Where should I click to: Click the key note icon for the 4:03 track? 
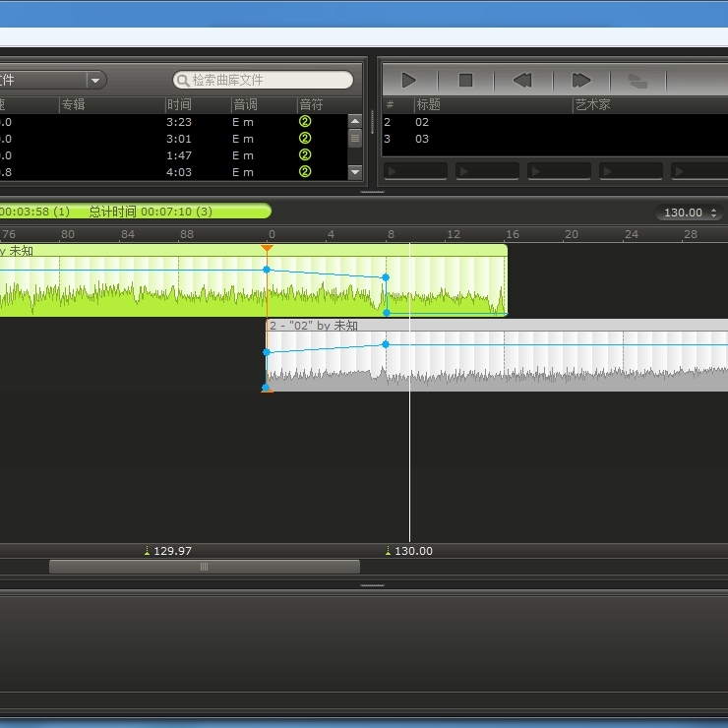(x=305, y=172)
